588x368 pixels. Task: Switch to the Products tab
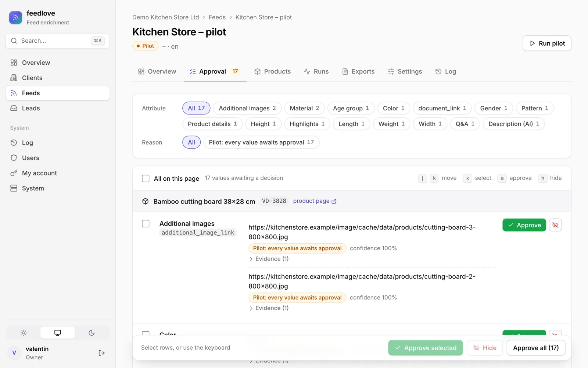click(272, 71)
